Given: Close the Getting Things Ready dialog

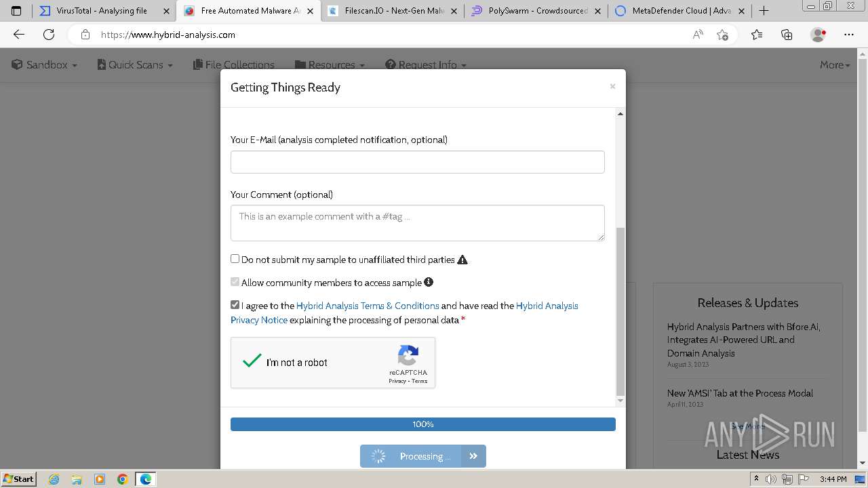Looking at the screenshot, I should 612,86.
